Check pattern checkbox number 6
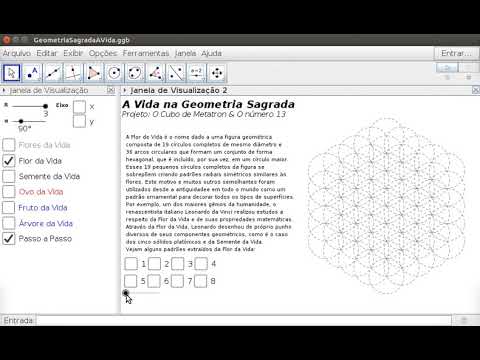Image resolution: width=480 pixels, height=360 pixels. (154, 281)
